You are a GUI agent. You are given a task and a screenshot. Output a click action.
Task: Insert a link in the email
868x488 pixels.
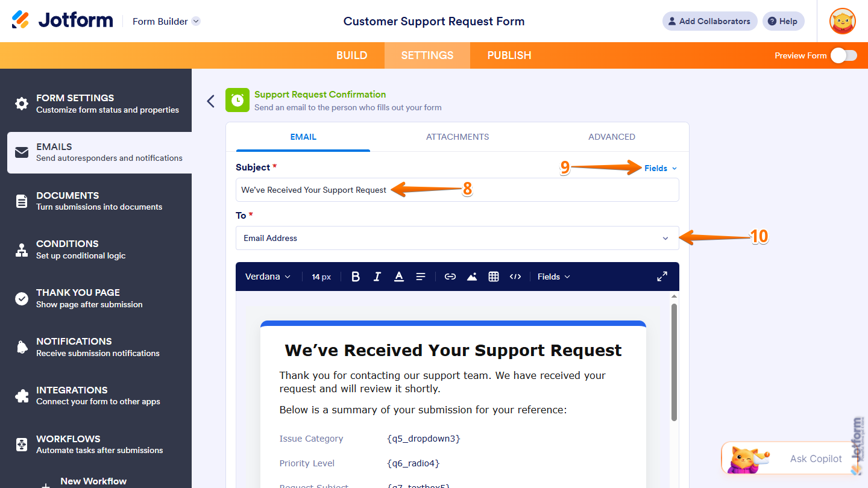pos(450,277)
